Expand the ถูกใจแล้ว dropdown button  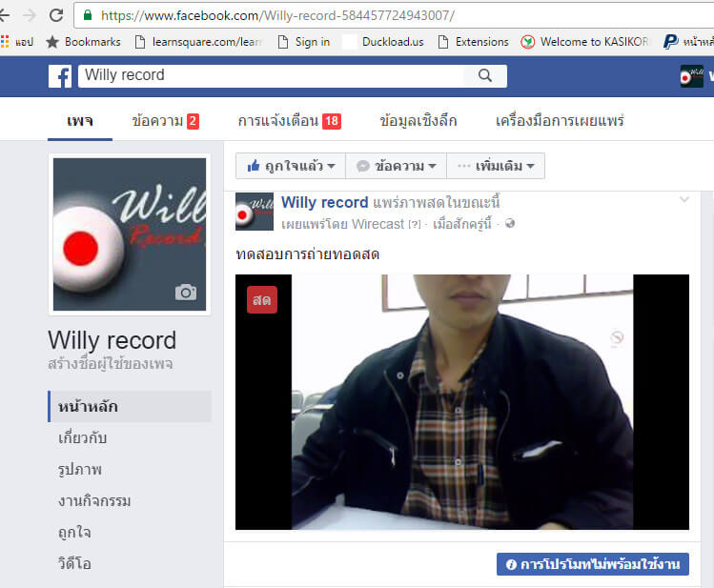coord(291,166)
